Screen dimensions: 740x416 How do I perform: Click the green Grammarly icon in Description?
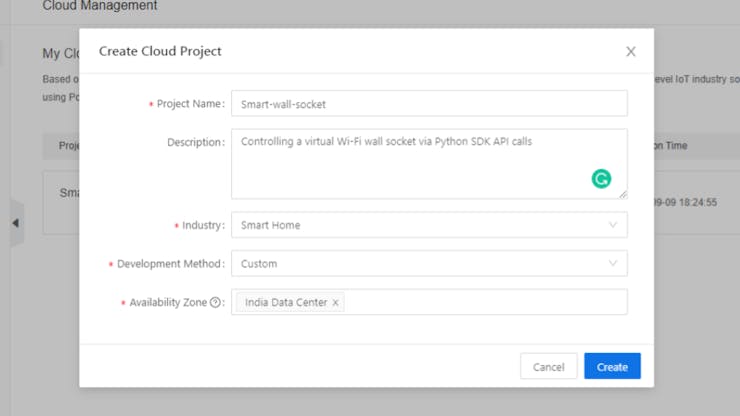(601, 179)
